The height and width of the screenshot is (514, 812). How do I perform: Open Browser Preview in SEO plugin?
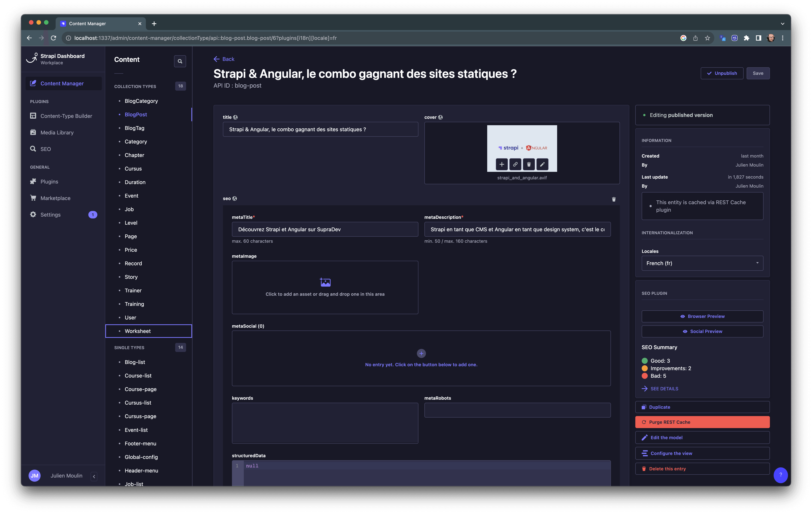(x=702, y=316)
